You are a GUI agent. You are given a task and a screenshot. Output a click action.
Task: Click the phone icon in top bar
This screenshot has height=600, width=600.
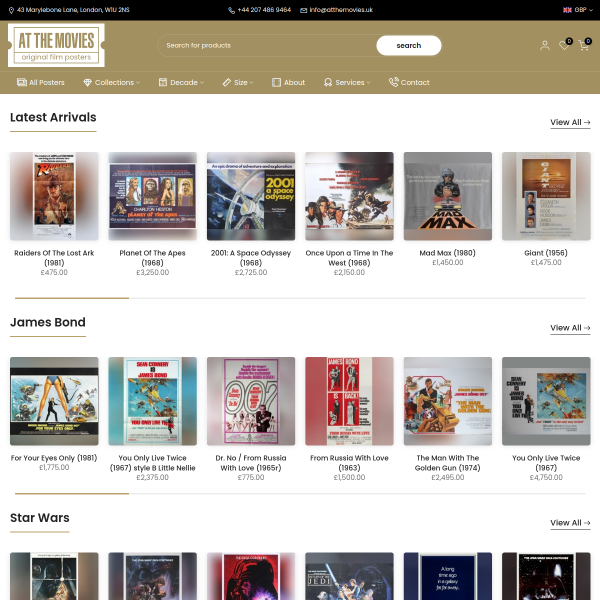[x=232, y=10]
